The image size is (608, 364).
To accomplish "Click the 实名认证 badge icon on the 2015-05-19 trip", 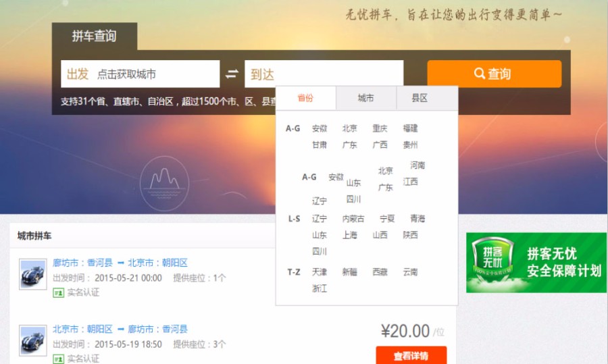I will pyautogui.click(x=58, y=359).
